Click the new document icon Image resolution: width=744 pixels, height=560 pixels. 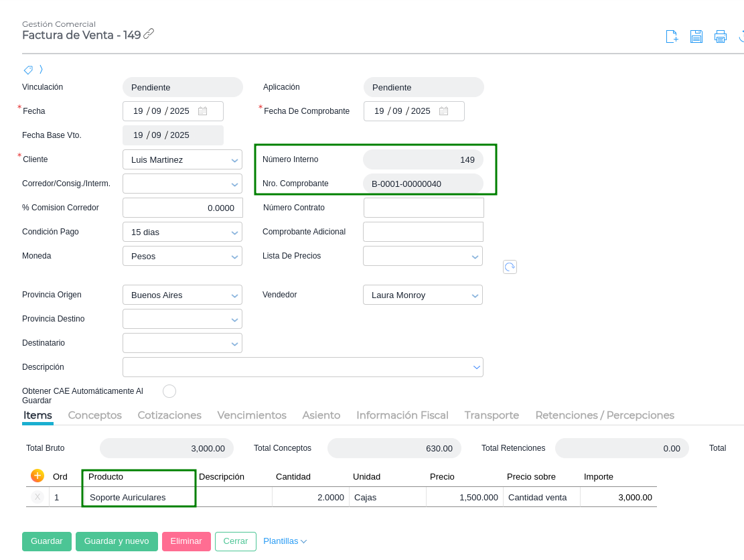(x=672, y=37)
